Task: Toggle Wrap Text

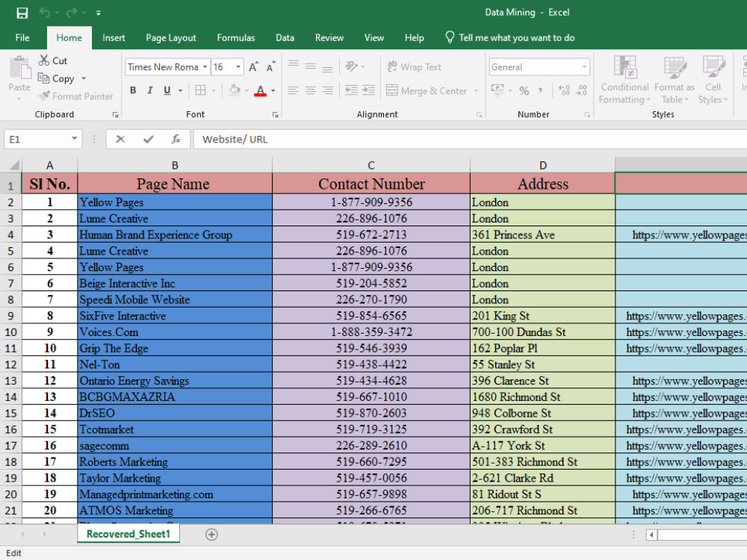Action: 414,66
